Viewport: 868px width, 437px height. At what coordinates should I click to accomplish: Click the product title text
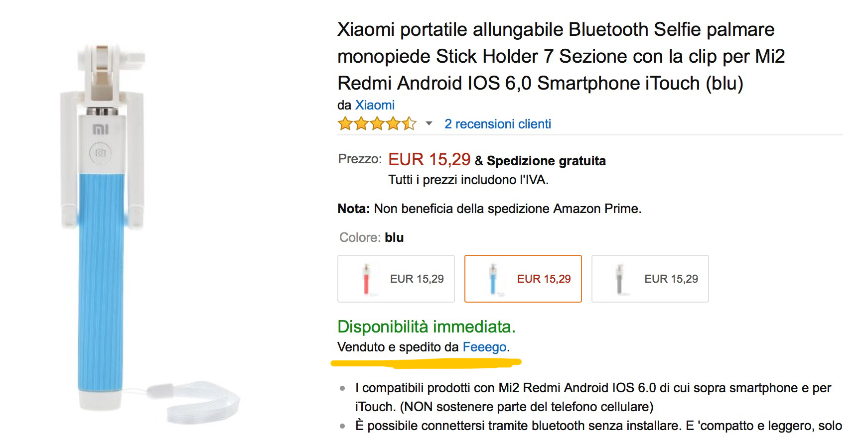(x=561, y=56)
